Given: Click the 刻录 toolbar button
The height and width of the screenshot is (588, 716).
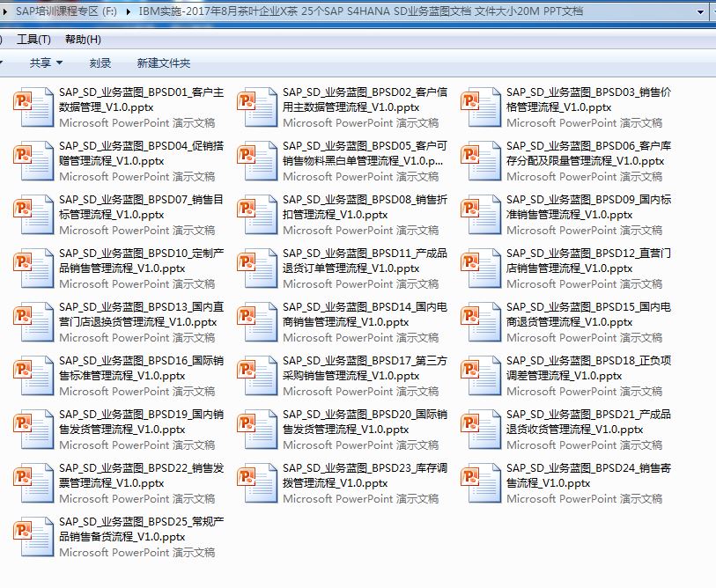Looking at the screenshot, I should (100, 63).
